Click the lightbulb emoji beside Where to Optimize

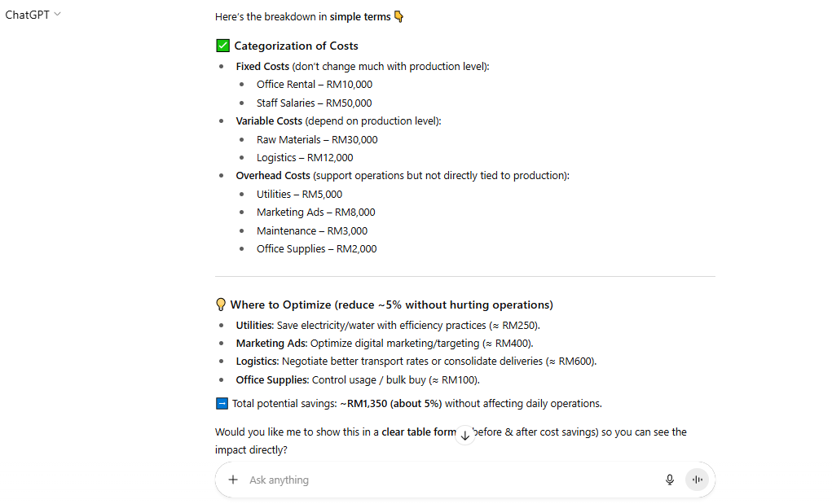[221, 305]
